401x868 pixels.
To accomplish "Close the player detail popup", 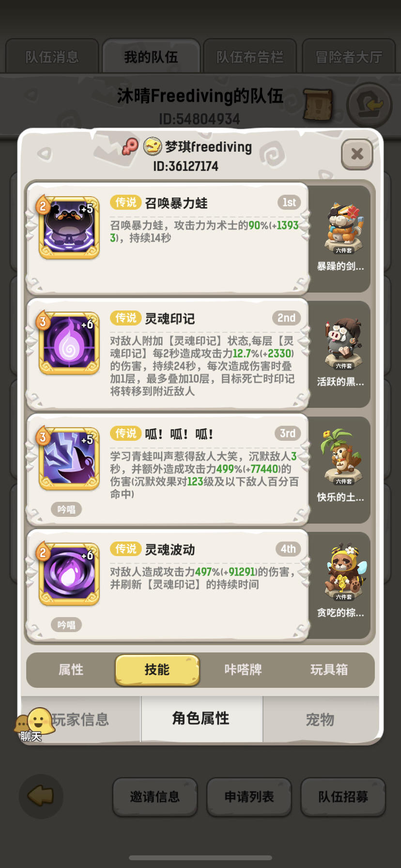I will 357,154.
